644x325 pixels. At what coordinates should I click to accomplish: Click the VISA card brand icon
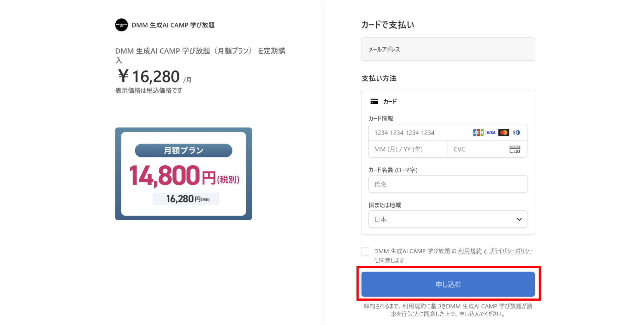coord(491,132)
